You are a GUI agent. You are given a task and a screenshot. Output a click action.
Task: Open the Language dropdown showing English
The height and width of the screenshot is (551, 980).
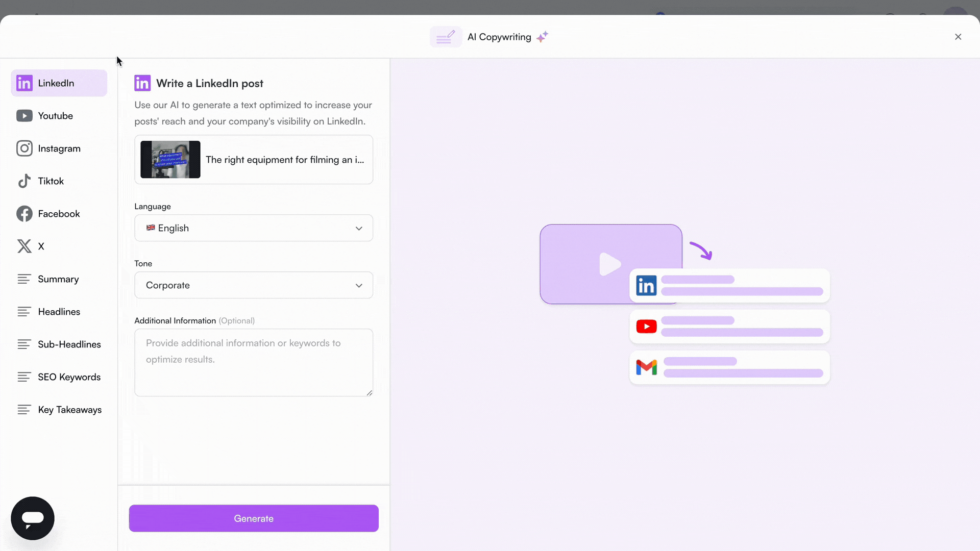254,228
